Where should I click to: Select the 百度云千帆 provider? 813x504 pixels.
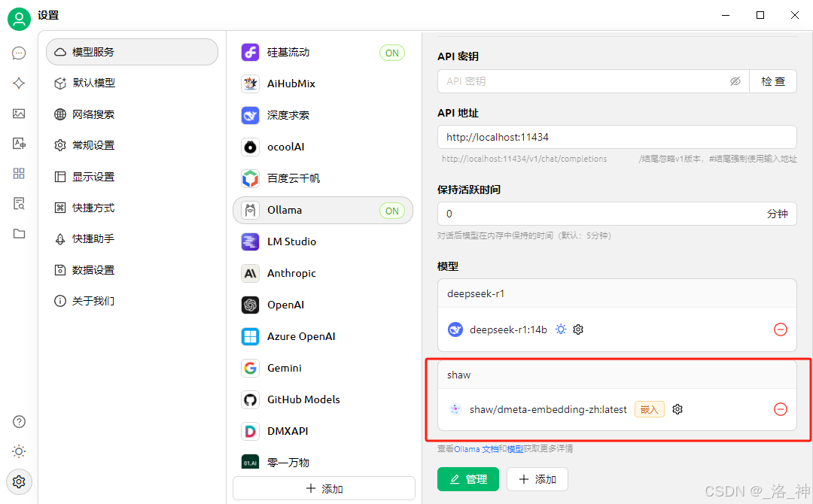click(x=323, y=178)
